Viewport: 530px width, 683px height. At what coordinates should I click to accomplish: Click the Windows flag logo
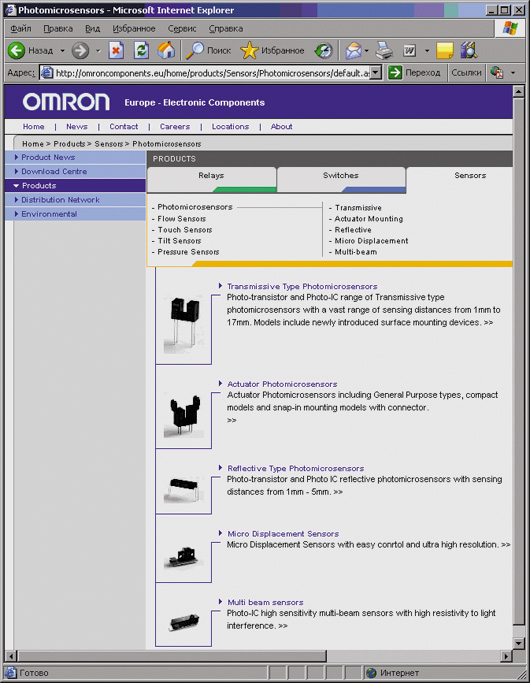[510, 28]
